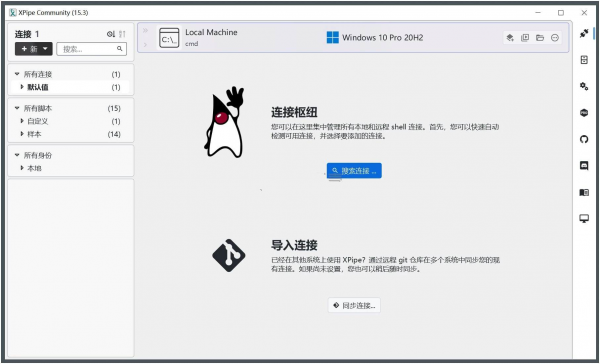Expand the 本地 identities arrow
This screenshot has height=364, width=600.
pos(22,168)
